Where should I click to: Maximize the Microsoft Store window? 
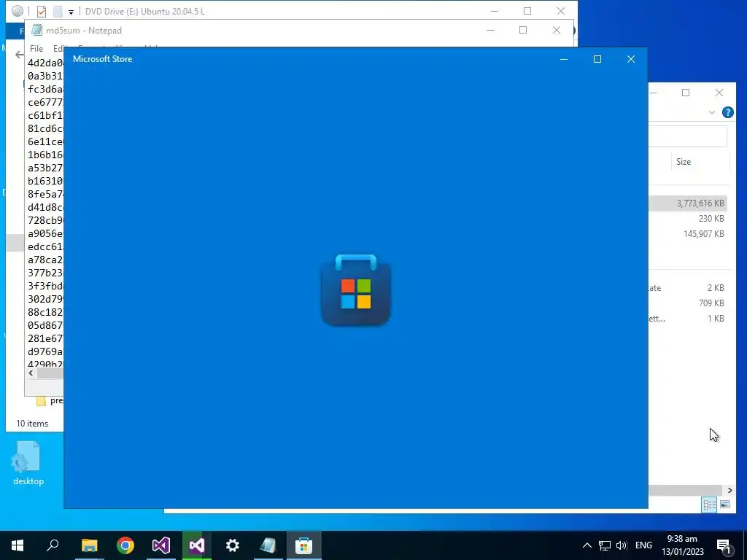click(597, 59)
